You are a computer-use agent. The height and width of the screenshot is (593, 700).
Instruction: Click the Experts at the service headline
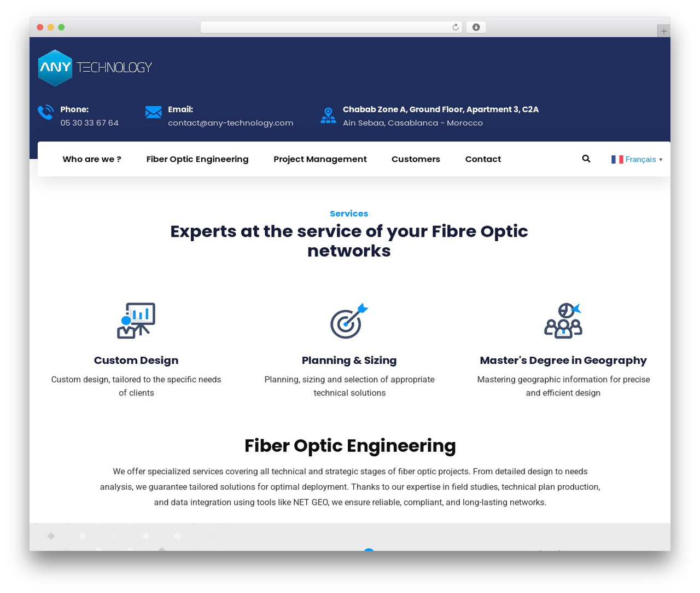[349, 241]
